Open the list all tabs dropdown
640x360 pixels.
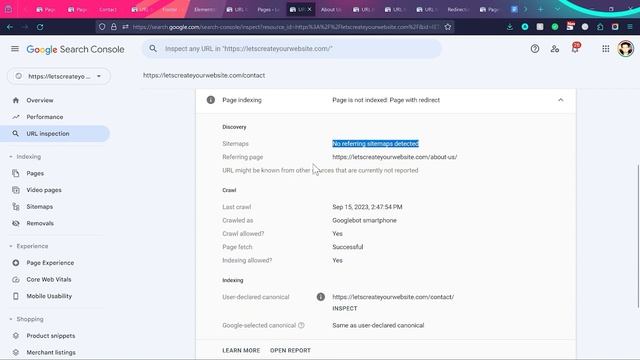tap(557, 9)
